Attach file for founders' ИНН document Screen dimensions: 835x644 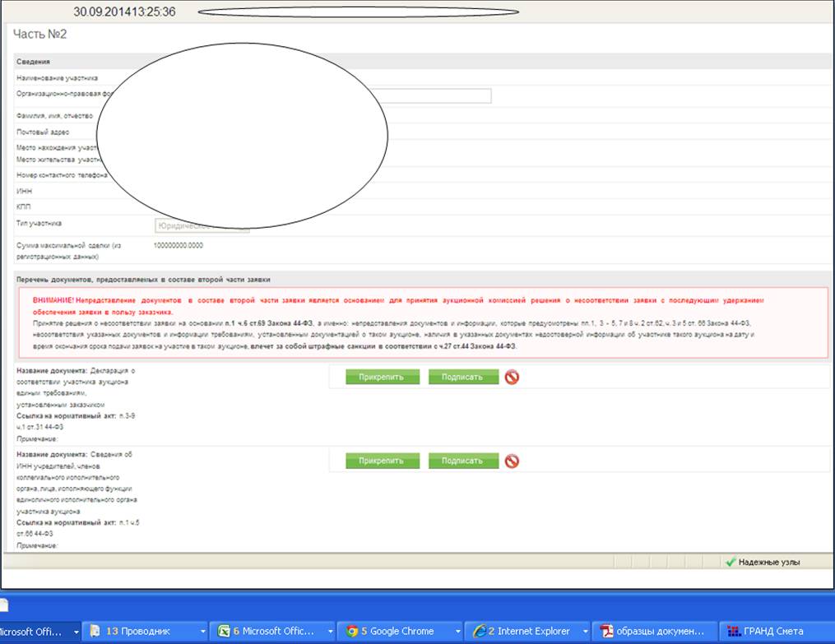click(382, 461)
